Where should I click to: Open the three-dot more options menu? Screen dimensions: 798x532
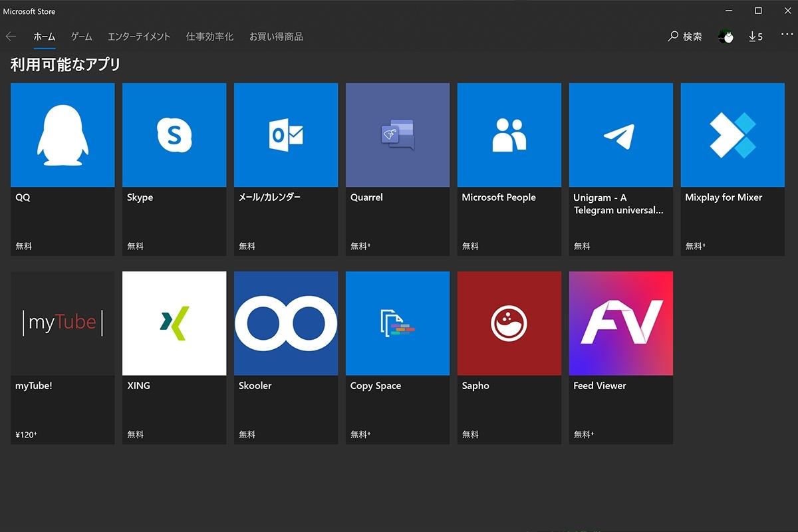[787, 35]
